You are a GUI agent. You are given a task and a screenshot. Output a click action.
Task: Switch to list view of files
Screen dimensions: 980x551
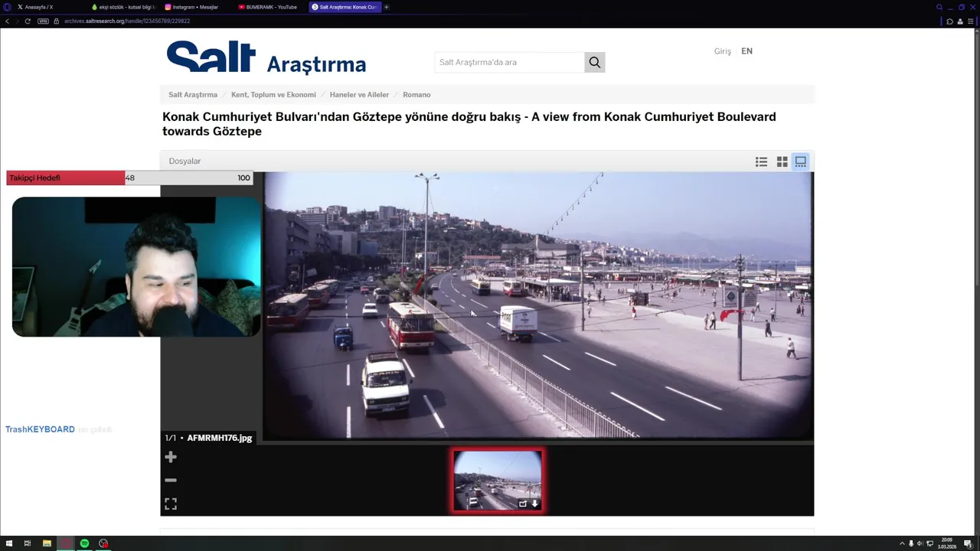point(761,161)
